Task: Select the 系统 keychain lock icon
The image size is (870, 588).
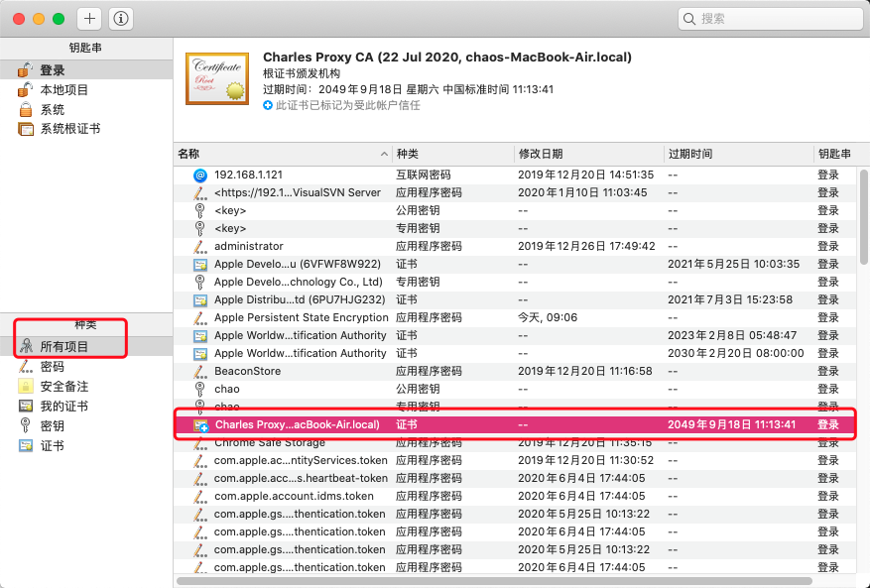Action: pos(26,109)
